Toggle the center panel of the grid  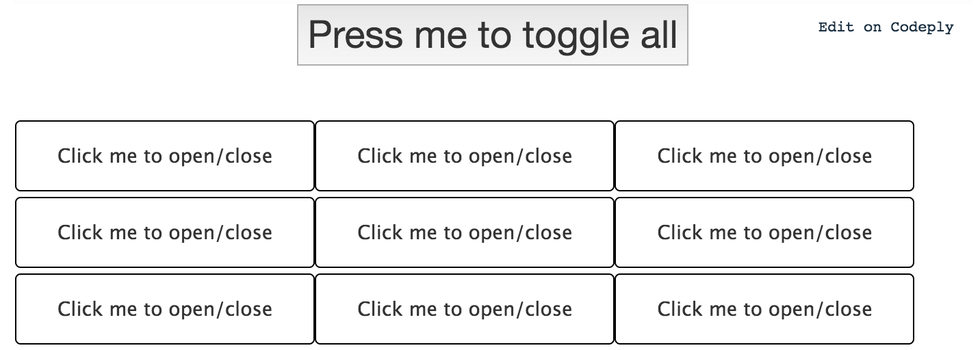coord(465,232)
